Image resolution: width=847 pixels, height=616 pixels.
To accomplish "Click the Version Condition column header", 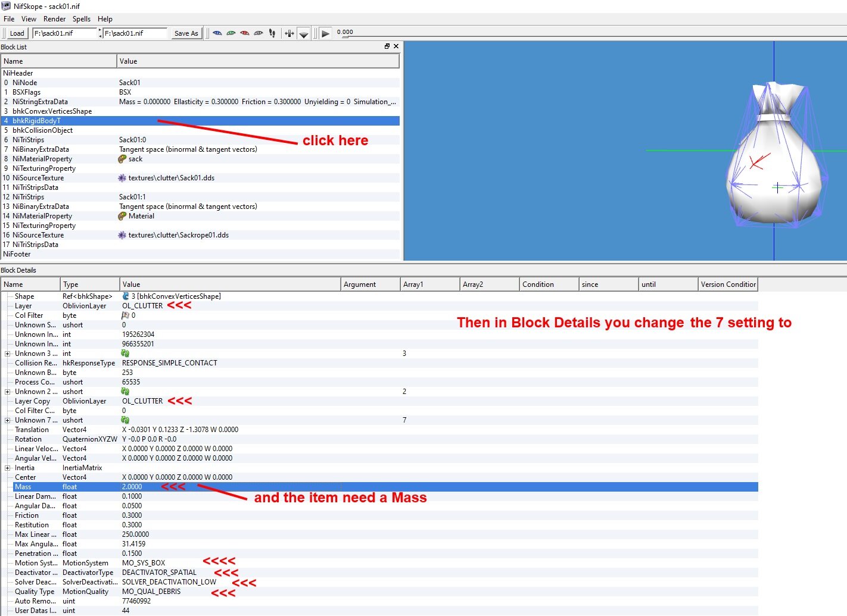I will tap(728, 284).
